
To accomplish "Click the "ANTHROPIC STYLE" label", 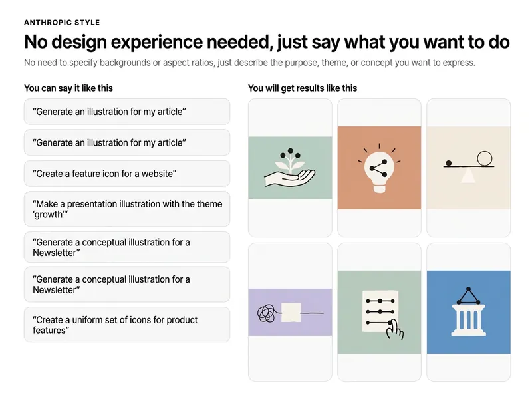I will coord(62,23).
